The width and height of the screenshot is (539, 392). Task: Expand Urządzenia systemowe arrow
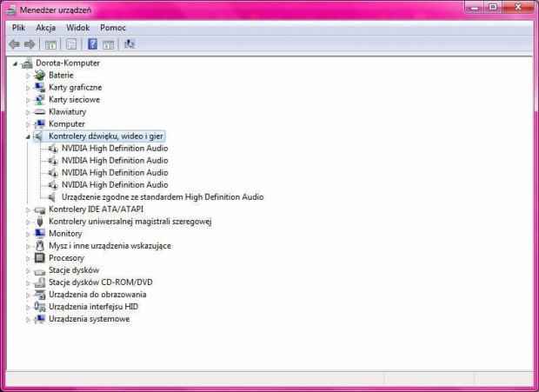coord(28,320)
